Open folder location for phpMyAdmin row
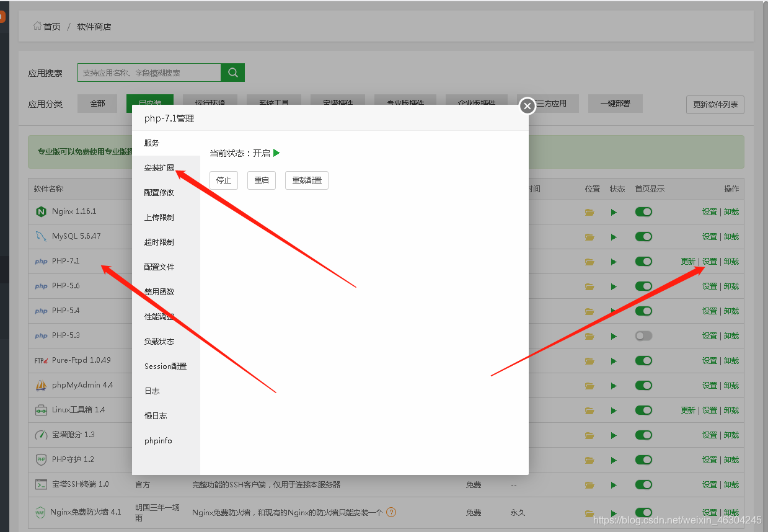768x532 pixels. click(x=589, y=386)
